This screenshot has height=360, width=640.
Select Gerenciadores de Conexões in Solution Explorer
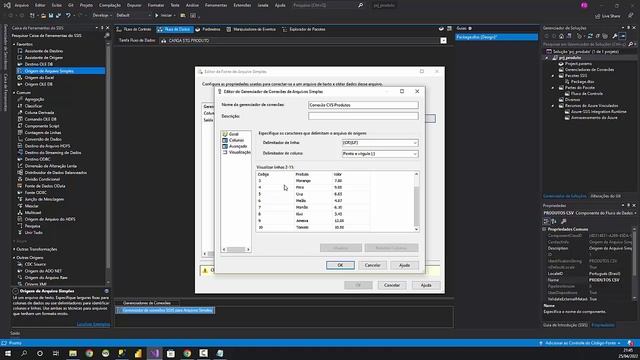[586, 70]
